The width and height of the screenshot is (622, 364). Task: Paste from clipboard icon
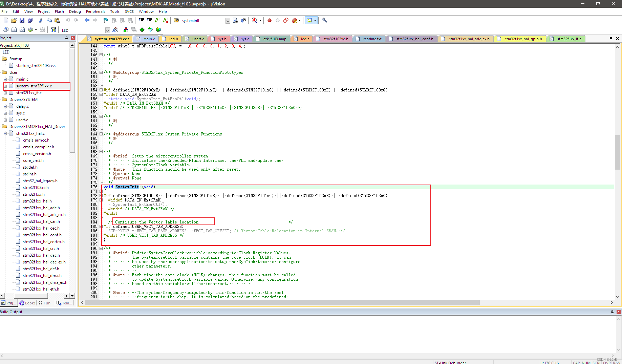[x=57, y=20]
